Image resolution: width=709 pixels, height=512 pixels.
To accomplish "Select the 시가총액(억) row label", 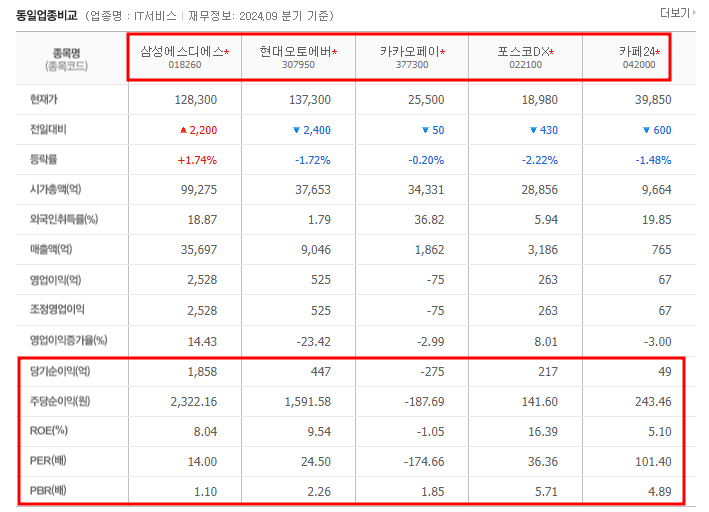I will (x=55, y=189).
